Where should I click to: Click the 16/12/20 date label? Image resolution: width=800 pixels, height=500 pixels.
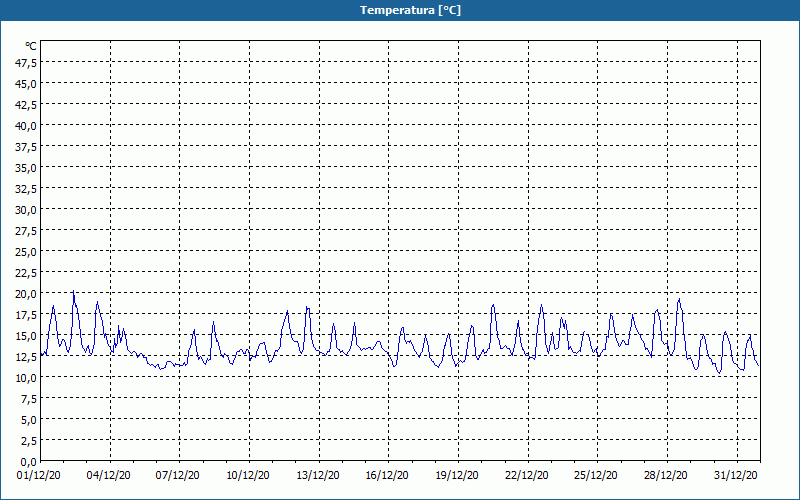pos(387,475)
